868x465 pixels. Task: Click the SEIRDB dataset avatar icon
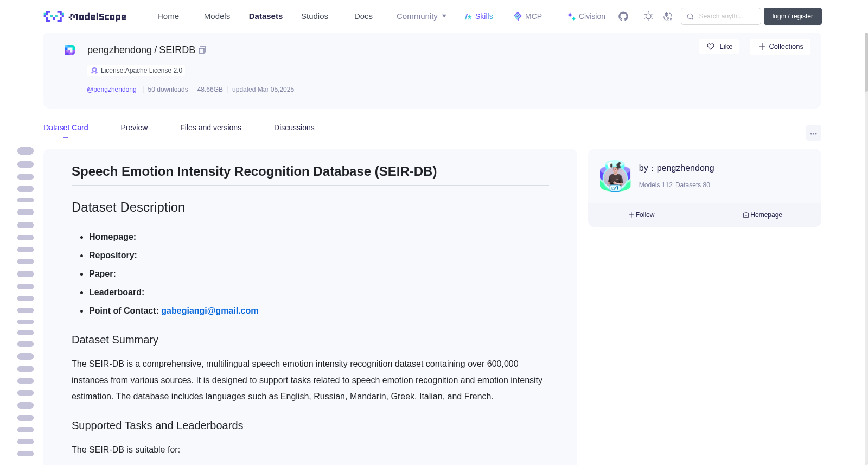click(x=70, y=50)
